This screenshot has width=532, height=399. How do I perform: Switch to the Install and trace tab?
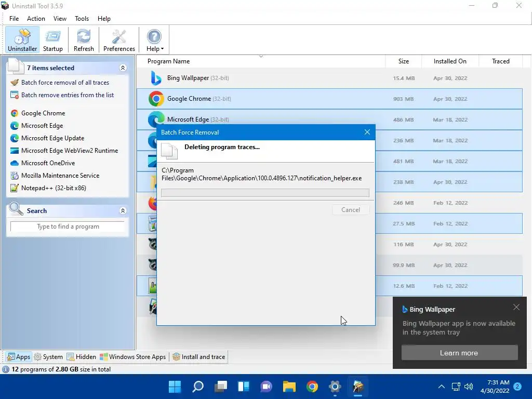pyautogui.click(x=199, y=356)
